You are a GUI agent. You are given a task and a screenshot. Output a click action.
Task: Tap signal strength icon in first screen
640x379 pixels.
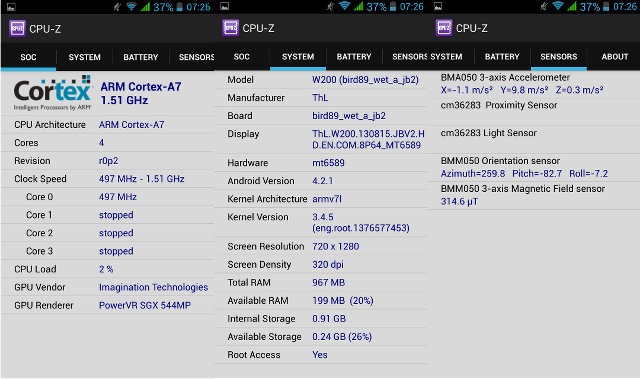point(145,7)
